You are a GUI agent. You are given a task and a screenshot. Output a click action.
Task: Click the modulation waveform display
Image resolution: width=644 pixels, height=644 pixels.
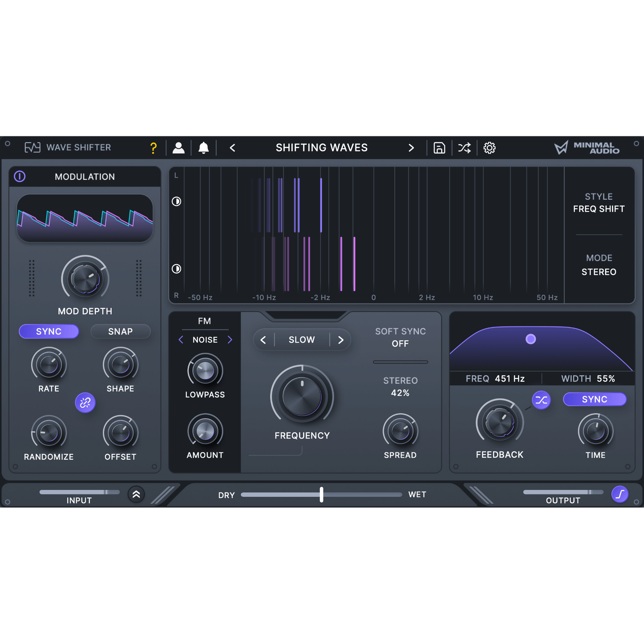point(85,218)
